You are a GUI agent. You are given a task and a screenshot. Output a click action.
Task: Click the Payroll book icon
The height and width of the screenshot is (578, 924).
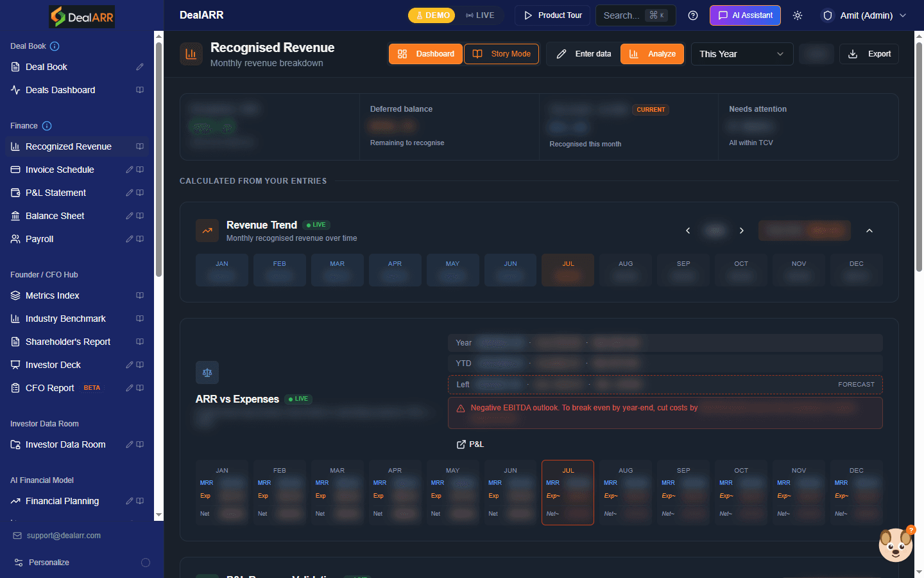[140, 239]
